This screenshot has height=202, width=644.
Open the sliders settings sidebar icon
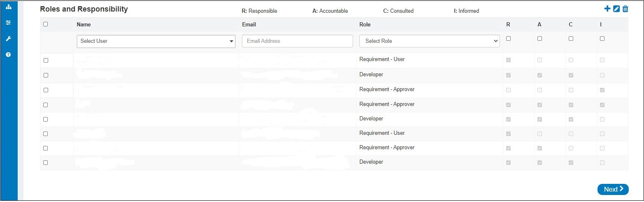(8, 23)
